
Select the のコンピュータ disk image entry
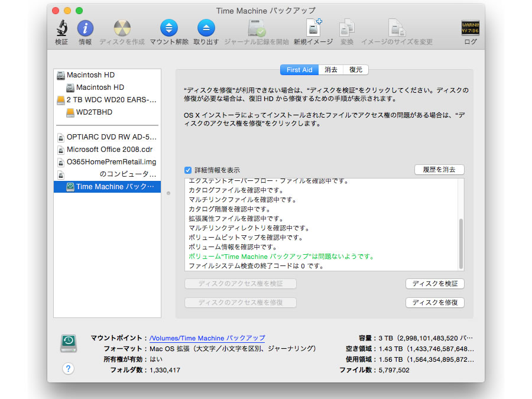tap(107, 174)
